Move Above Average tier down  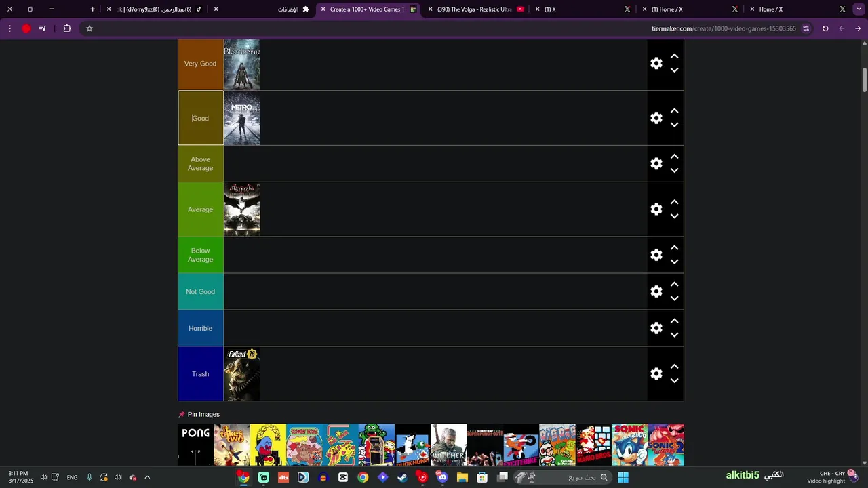coord(674,170)
